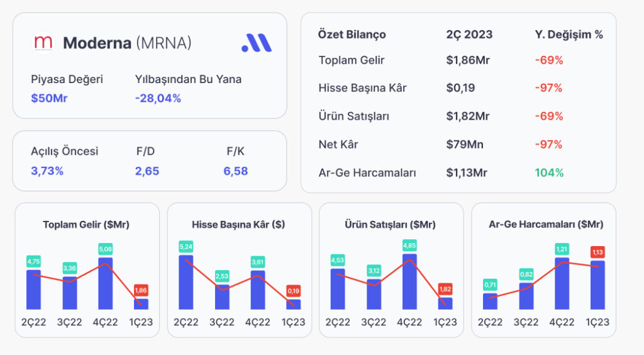Click the 5,24 label in Hisse Başına Kâr chart
The height and width of the screenshot is (355, 644).
(x=186, y=247)
